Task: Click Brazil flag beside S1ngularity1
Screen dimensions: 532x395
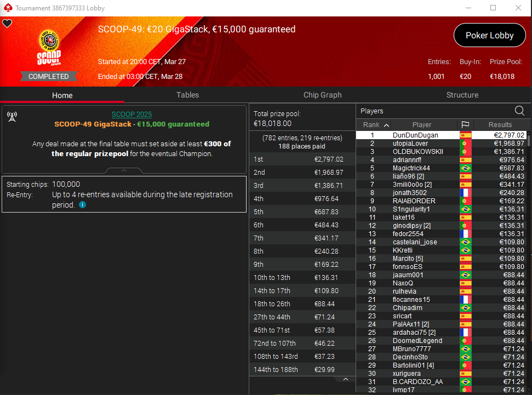Action: pyautogui.click(x=466, y=209)
